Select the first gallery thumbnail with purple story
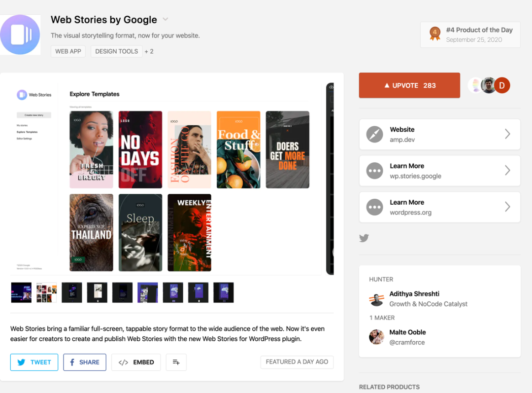This screenshot has width=532, height=393. coord(21,292)
